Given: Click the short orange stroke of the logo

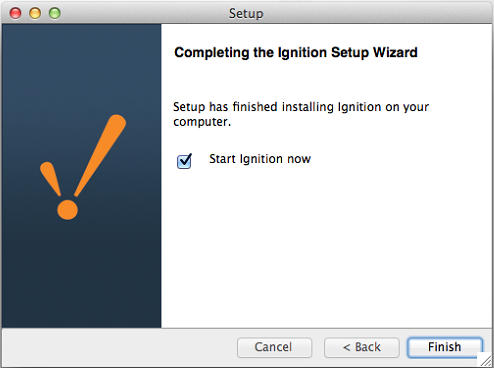Looking at the screenshot, I should tap(51, 178).
